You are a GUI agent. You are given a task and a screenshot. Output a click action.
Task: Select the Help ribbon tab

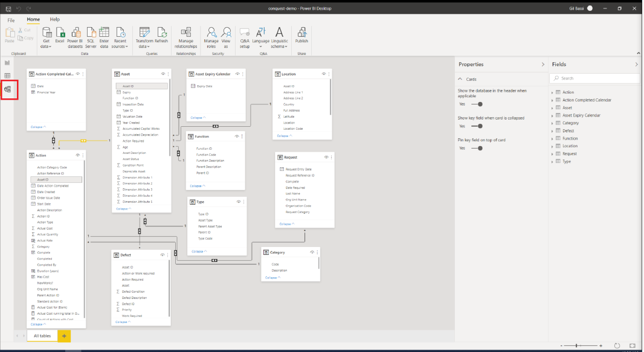(54, 19)
